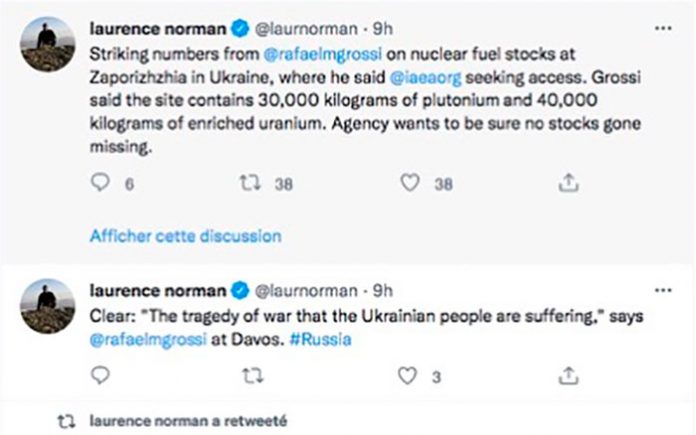Viewport: 696px width, 435px height.
Task: Open more options on the second tweet
Action: (x=661, y=290)
